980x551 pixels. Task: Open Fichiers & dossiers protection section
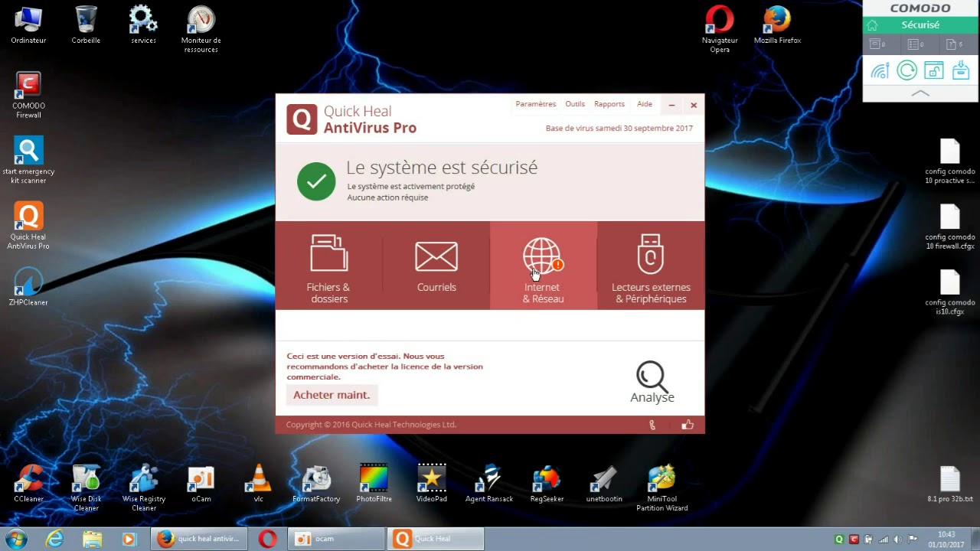pos(328,266)
